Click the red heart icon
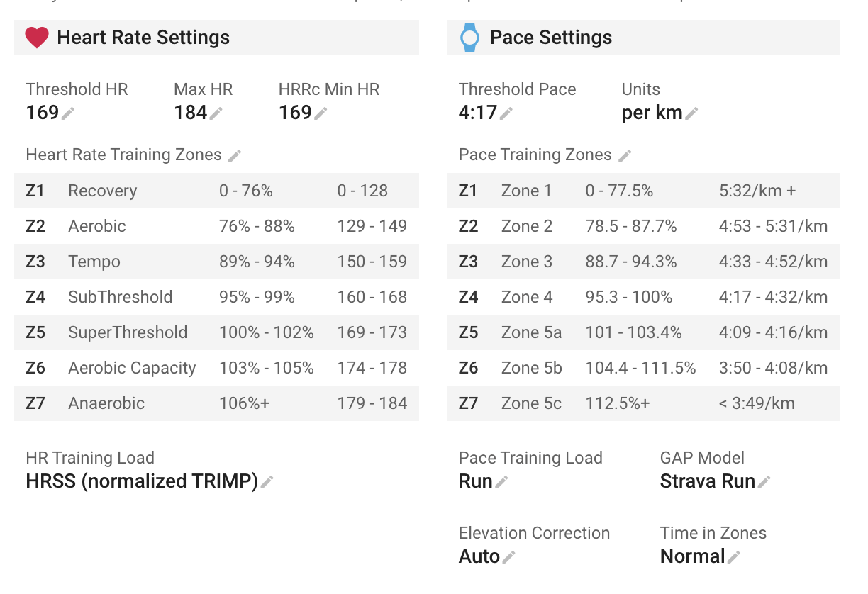Screen dimensions: 868x594 pyautogui.click(x=37, y=38)
